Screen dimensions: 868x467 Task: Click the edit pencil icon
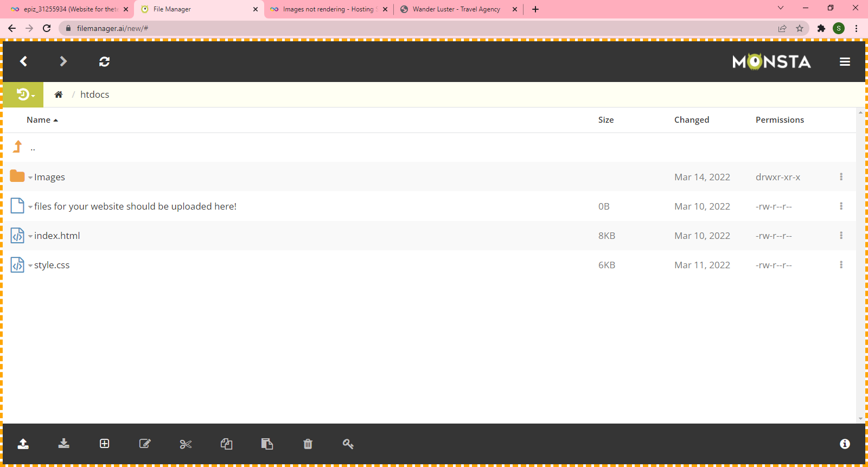[145, 444]
